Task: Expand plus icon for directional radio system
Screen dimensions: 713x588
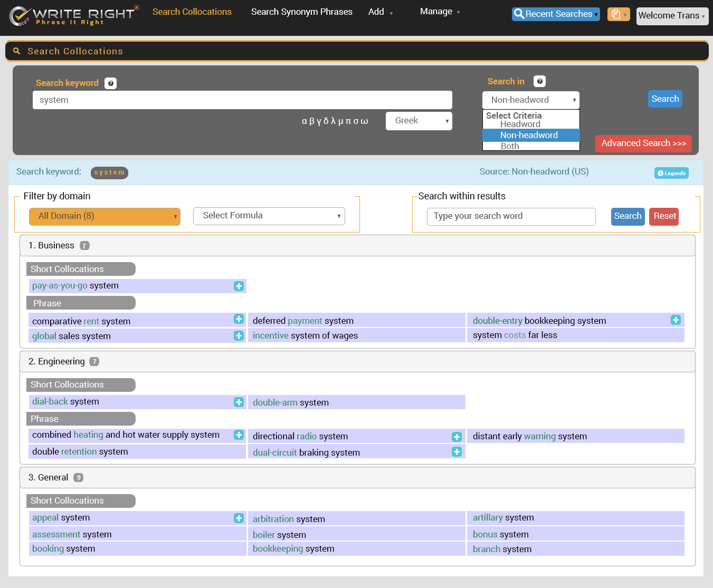Action: pos(457,437)
